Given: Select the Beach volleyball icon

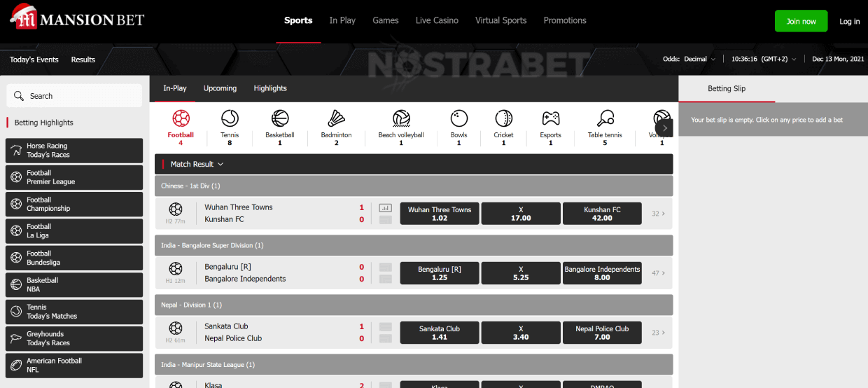Looking at the screenshot, I should click(401, 118).
